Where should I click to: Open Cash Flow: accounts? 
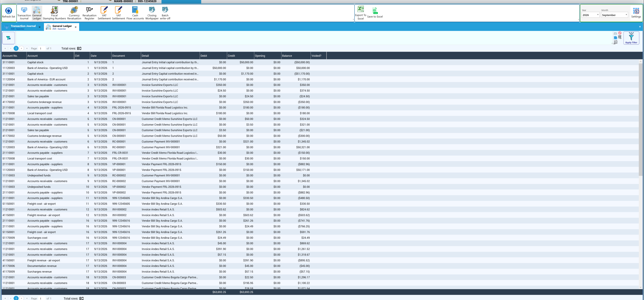click(135, 13)
